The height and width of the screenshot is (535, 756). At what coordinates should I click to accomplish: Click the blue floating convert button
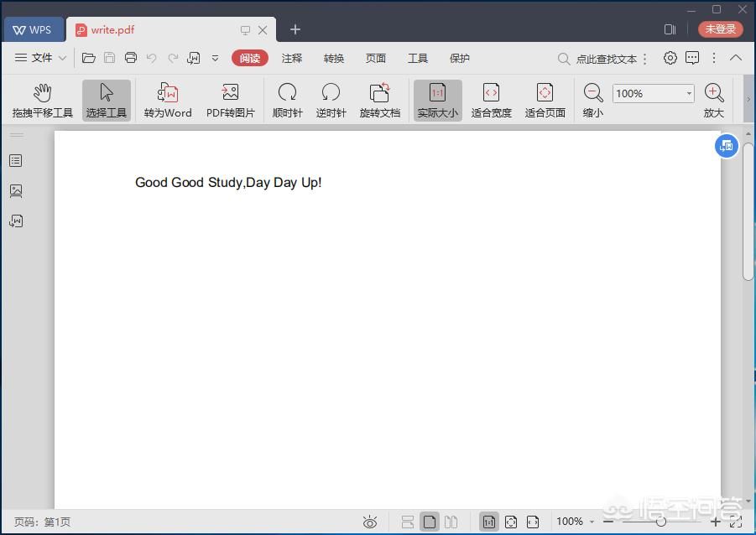click(x=727, y=146)
